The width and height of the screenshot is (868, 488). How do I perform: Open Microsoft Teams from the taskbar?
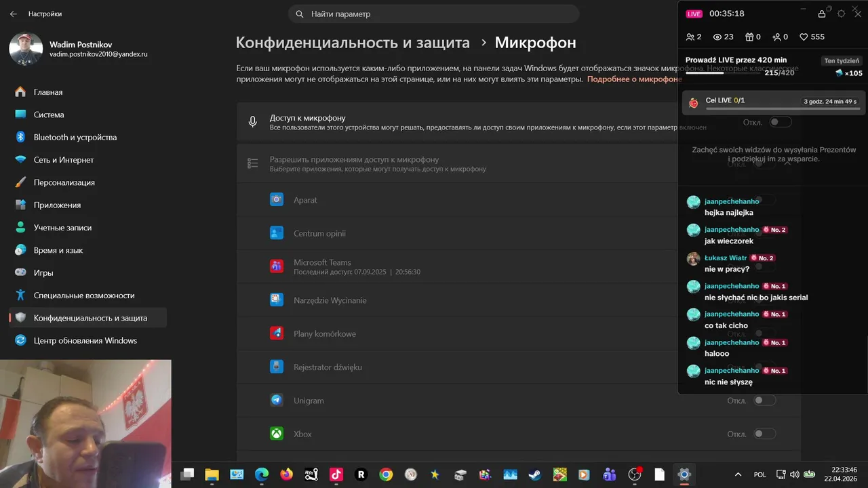tap(610, 474)
